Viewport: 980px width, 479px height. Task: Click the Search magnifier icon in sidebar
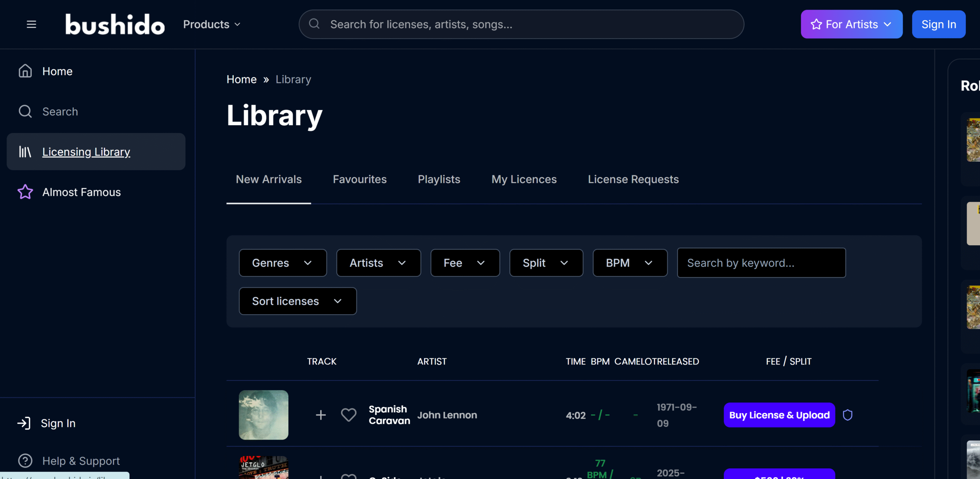(x=25, y=112)
